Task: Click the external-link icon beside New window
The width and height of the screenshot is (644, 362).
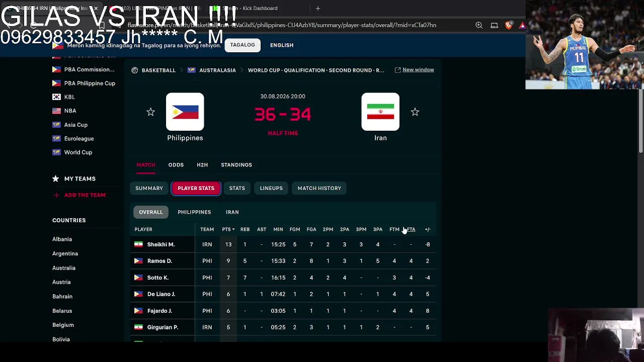Action: click(397, 70)
